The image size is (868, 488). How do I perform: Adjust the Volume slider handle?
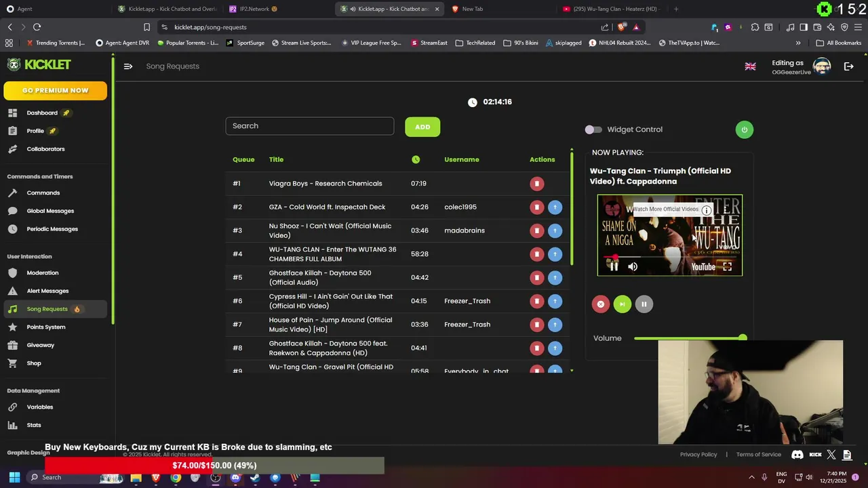[x=743, y=338]
